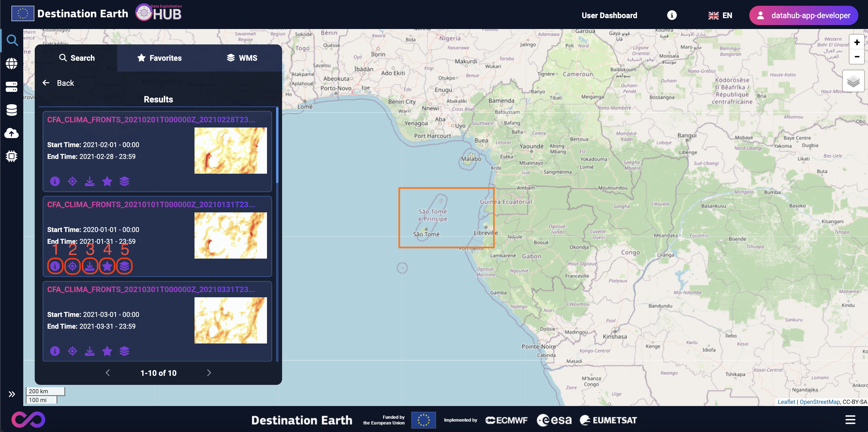The image size is (868, 432).
Task: Favorite the 20210101 fronts result
Action: pyautogui.click(x=107, y=266)
